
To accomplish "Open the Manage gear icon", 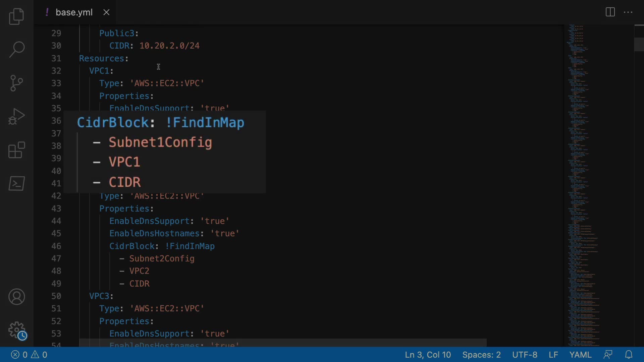I will click(16, 330).
